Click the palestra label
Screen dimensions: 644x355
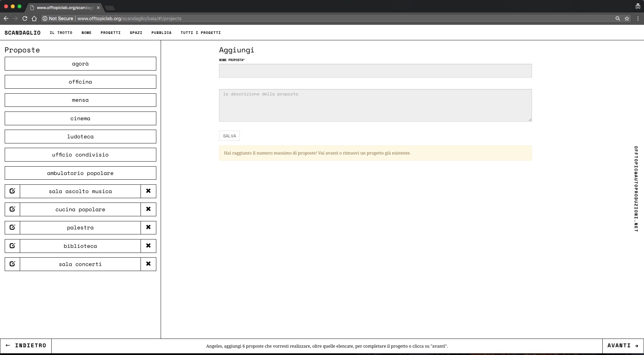click(80, 227)
